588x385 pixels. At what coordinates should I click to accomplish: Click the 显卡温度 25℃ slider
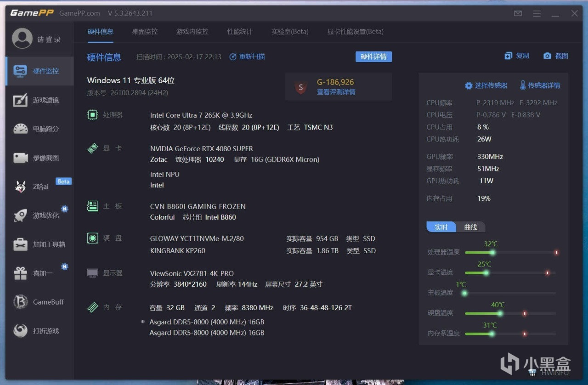pyautogui.click(x=510, y=272)
